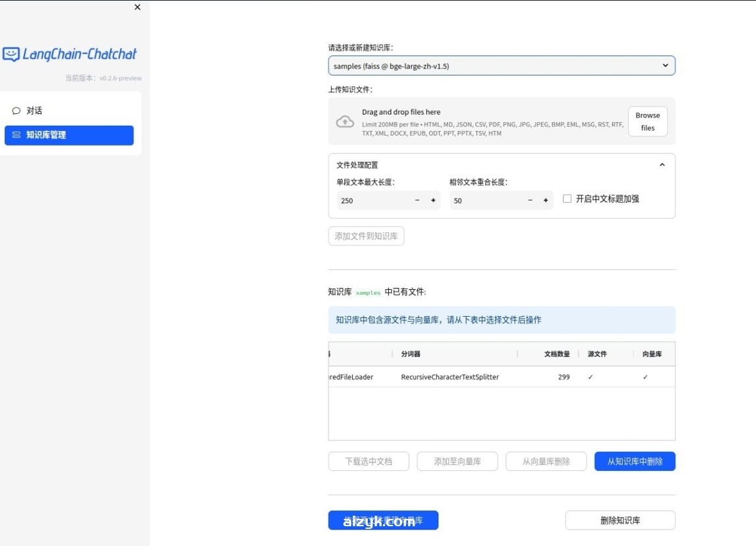This screenshot has width=756, height=546.
Task: Click the 添加至向量库 button
Action: click(457, 461)
